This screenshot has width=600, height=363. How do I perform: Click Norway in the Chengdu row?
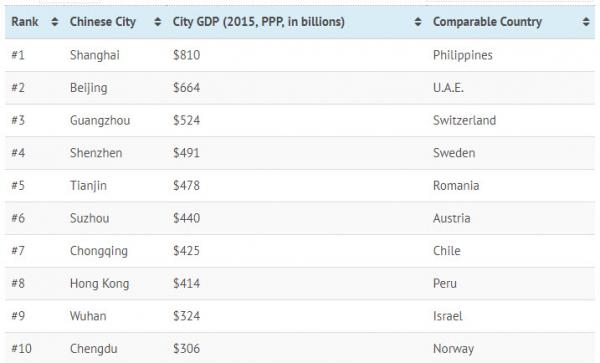pos(453,348)
